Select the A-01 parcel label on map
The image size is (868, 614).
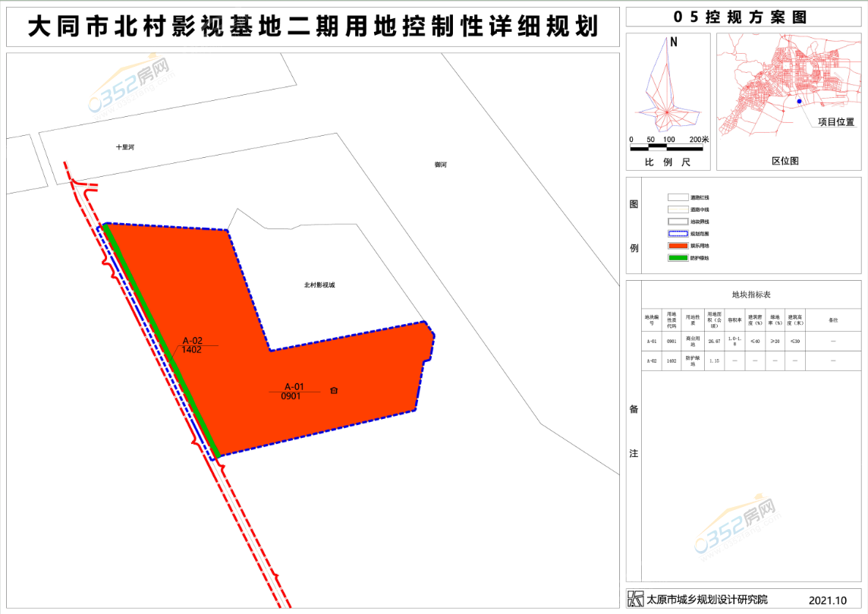pos(293,391)
